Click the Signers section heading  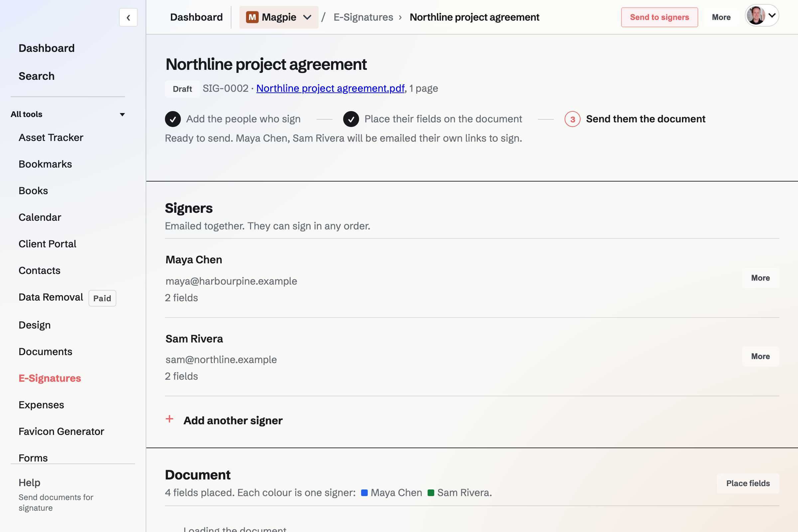189,208
